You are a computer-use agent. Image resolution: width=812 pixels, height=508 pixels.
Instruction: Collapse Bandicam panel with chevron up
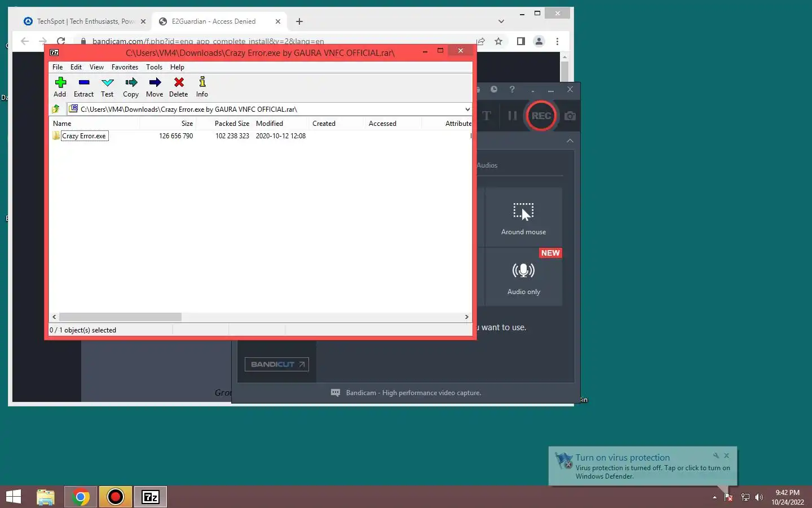click(x=570, y=141)
